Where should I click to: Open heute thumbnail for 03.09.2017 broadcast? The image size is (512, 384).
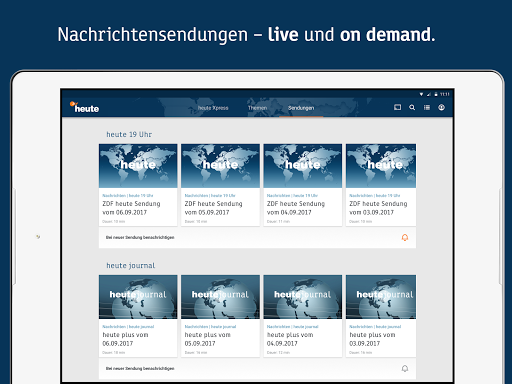coord(381,166)
